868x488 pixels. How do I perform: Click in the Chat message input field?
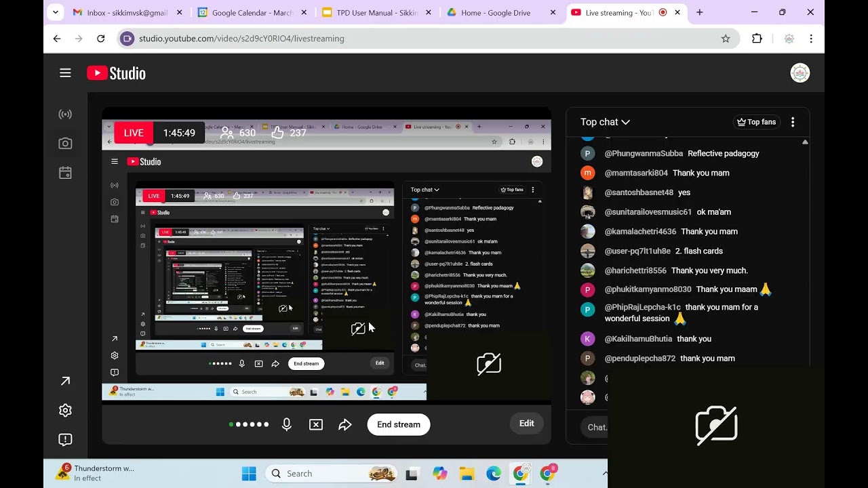point(594,427)
